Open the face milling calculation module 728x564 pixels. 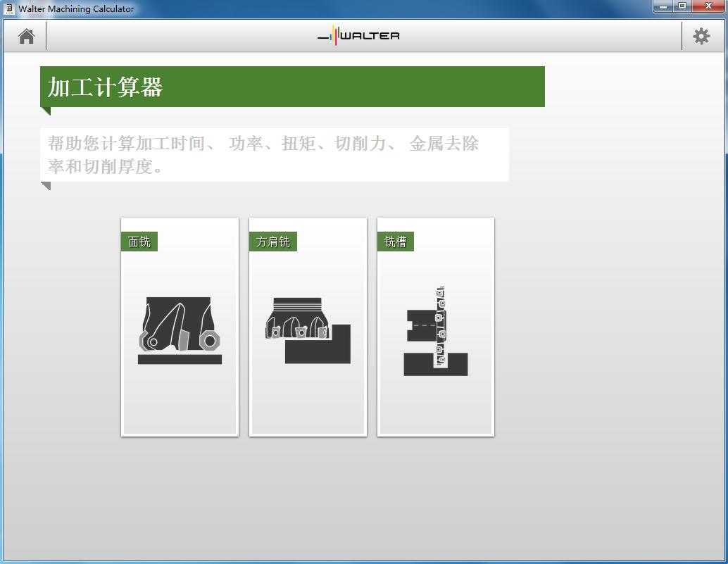coord(179,326)
